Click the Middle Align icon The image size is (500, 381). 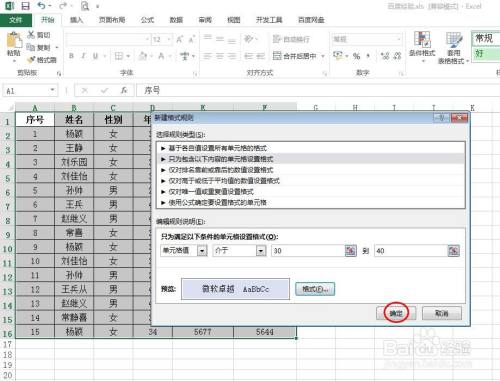pyautogui.click(x=220, y=39)
